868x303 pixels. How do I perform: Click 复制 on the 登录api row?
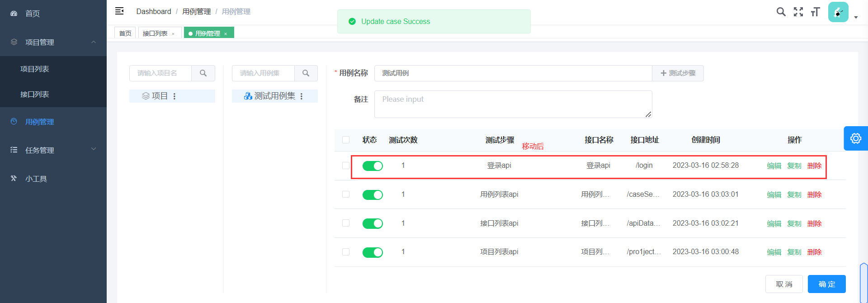click(794, 166)
